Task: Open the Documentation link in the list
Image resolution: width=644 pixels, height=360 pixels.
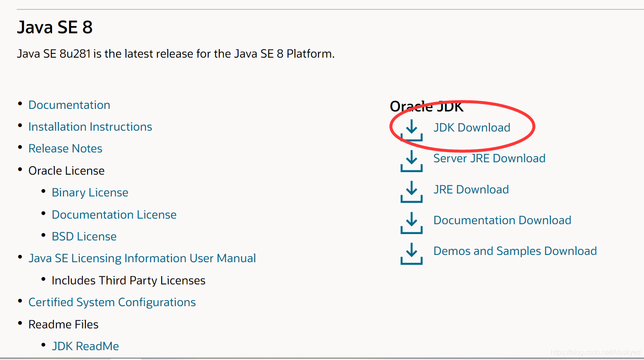Action: (69, 105)
